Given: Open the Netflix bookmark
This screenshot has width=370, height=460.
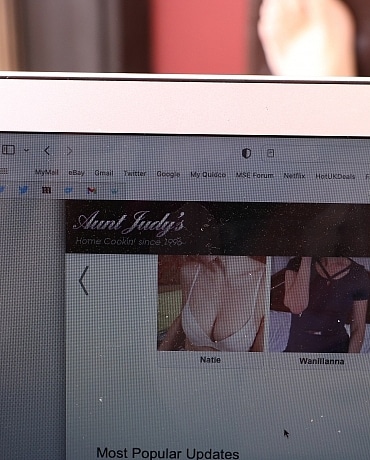Looking at the screenshot, I should point(294,176).
